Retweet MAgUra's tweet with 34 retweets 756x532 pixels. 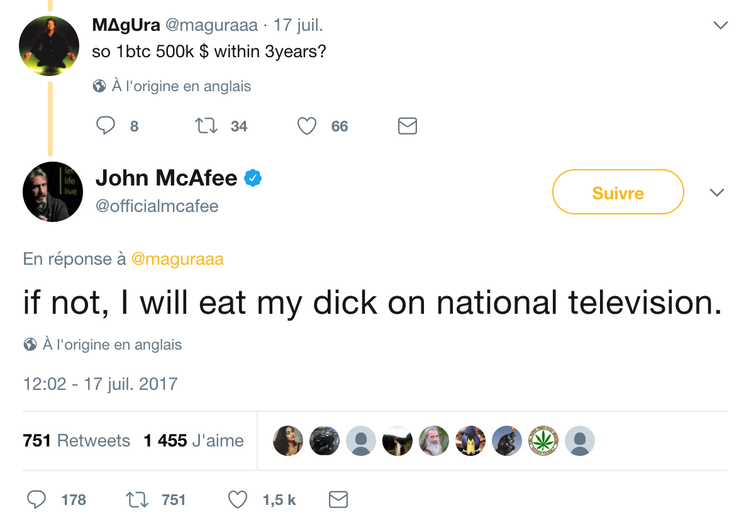coord(206,126)
